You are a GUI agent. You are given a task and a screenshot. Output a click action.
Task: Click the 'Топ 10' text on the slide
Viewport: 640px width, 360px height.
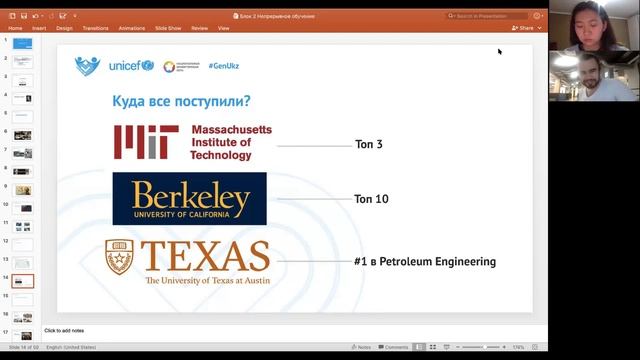[x=371, y=199]
